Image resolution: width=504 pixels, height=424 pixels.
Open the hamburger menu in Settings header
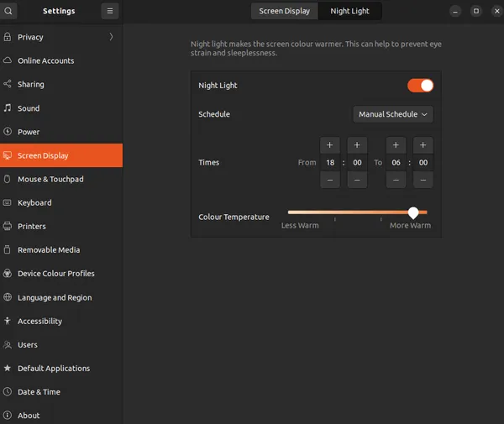tap(110, 11)
